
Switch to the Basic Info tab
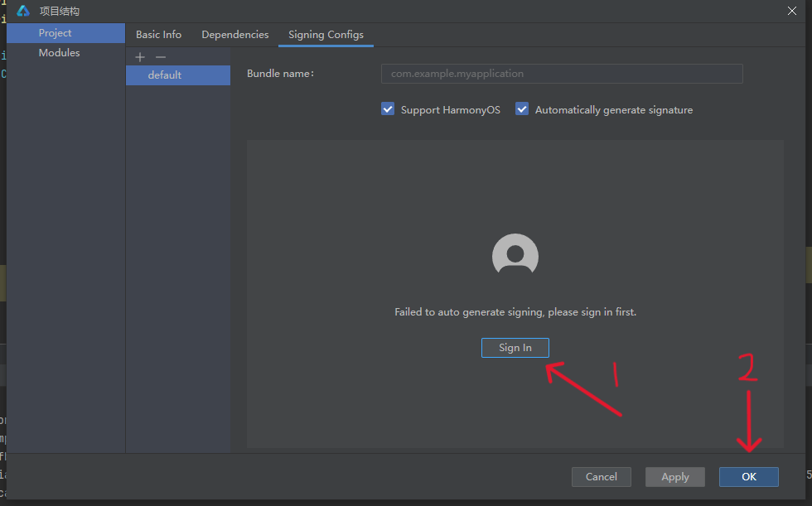158,35
